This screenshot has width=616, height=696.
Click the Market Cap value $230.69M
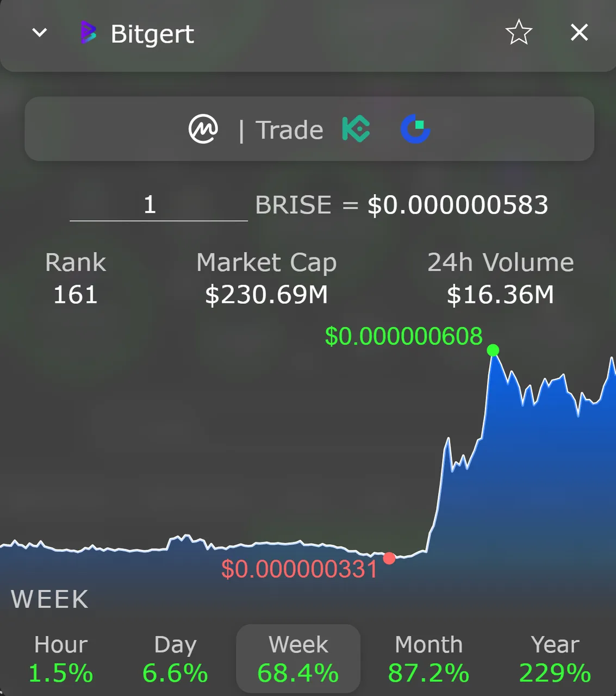[x=266, y=295]
